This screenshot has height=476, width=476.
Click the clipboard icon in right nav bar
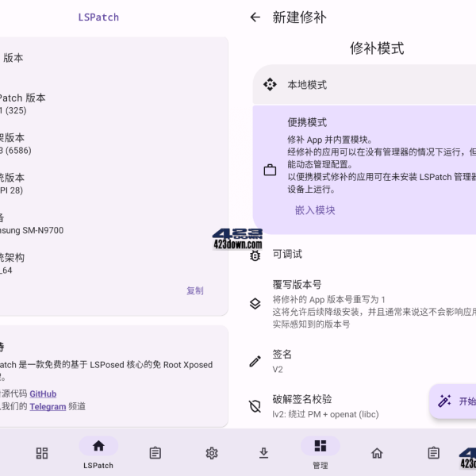[433, 453]
